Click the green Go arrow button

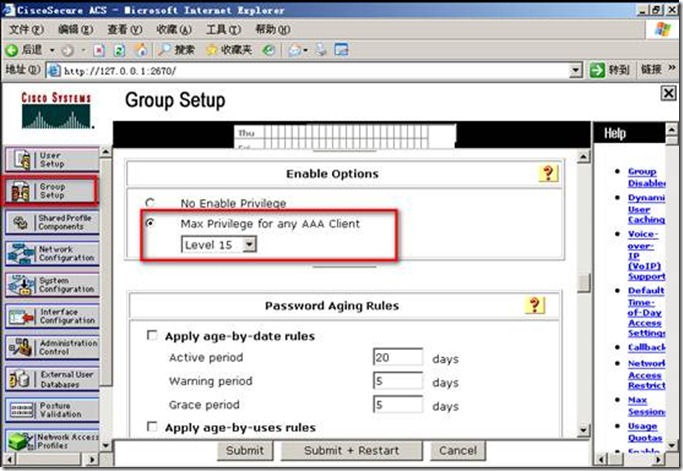(597, 70)
